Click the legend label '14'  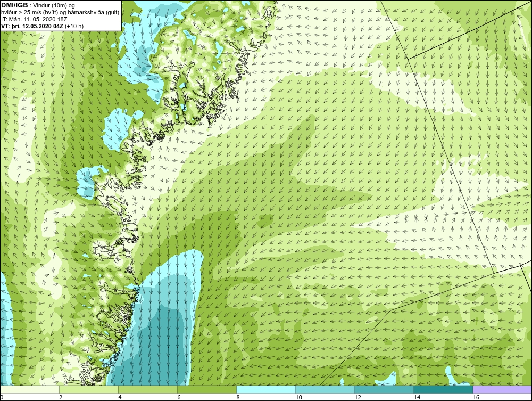[x=417, y=397]
